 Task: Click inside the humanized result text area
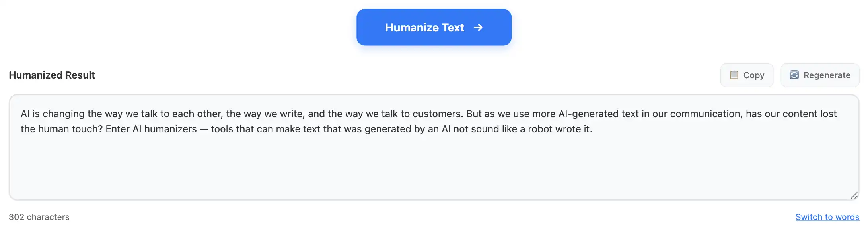[x=434, y=159]
